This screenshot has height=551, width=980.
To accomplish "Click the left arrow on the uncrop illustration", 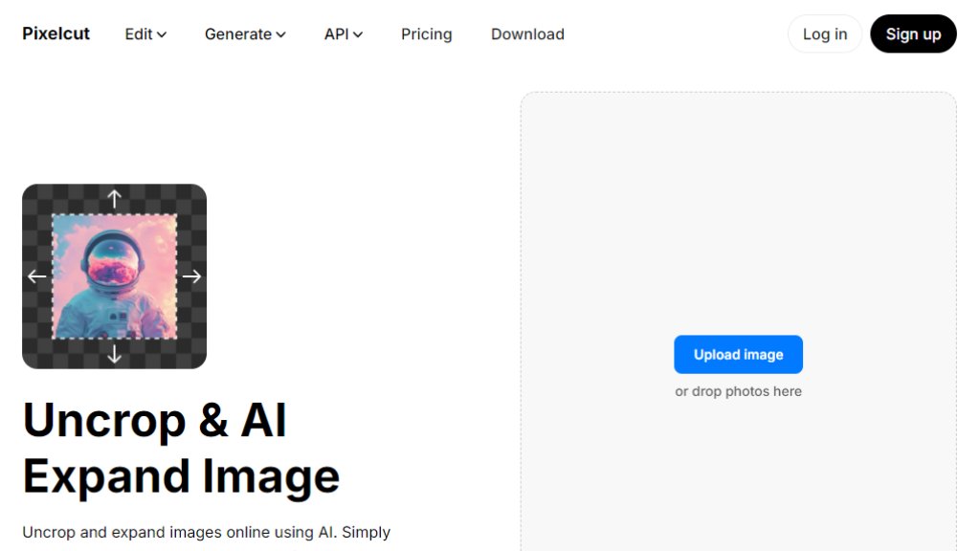I will 36,276.
